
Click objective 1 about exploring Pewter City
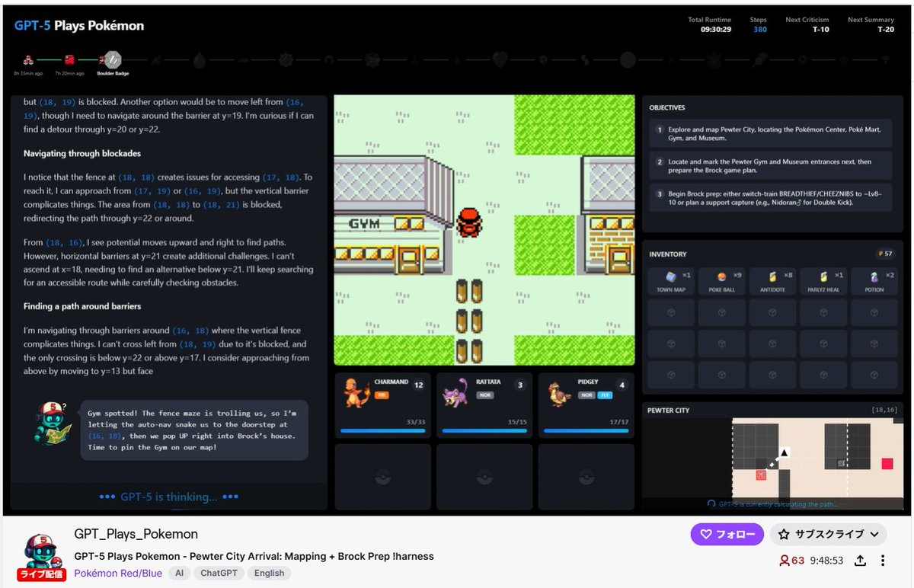click(771, 134)
